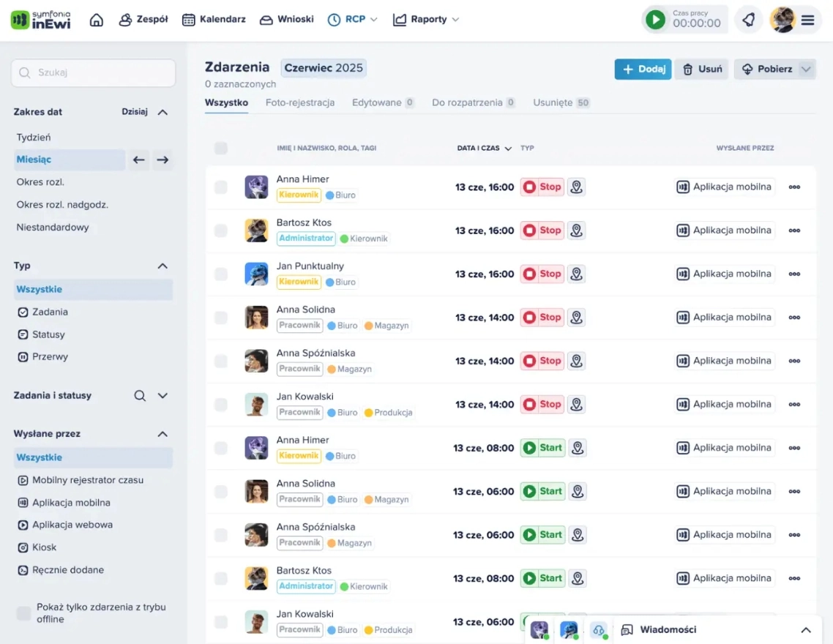This screenshot has height=644, width=833.
Task: Click the Usuń button
Action: (702, 69)
